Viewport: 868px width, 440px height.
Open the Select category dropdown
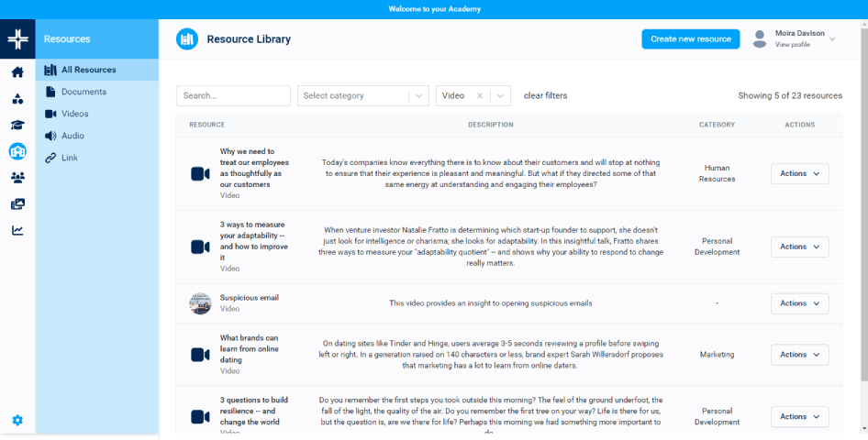pos(363,95)
